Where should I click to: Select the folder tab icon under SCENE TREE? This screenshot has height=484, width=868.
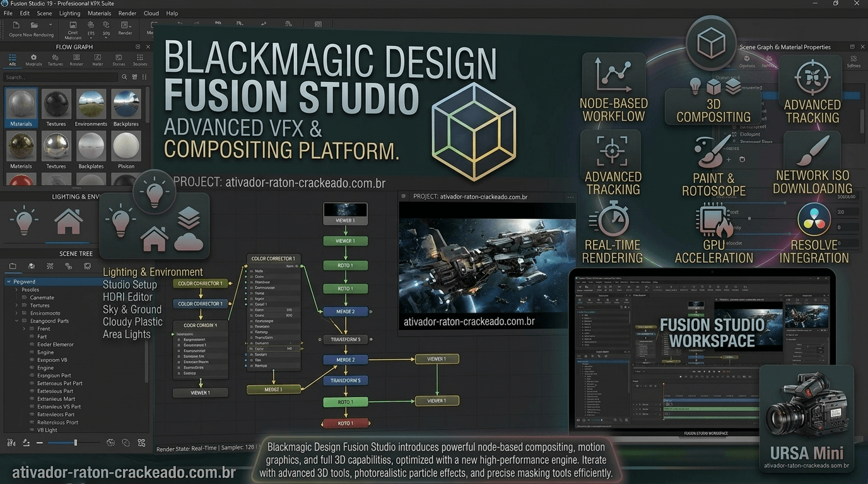pyautogui.click(x=13, y=267)
